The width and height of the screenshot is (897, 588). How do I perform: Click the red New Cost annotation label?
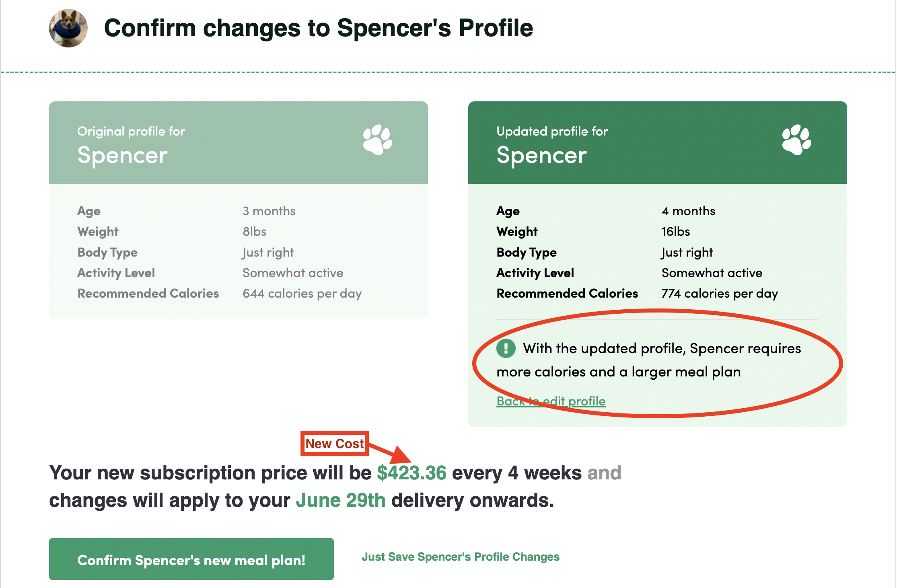click(x=334, y=444)
